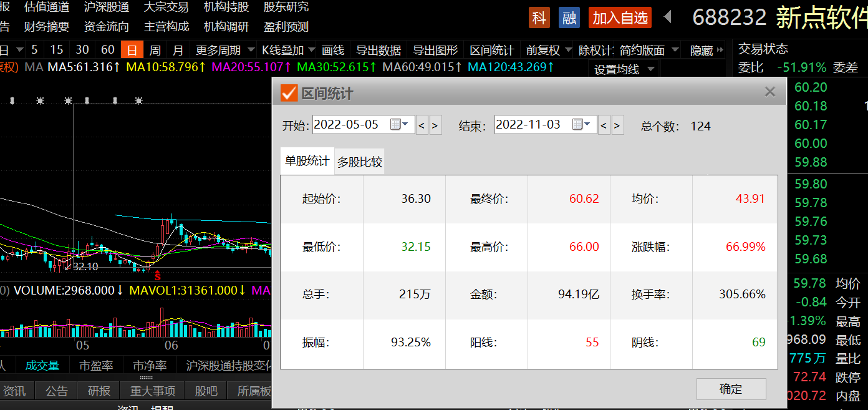Close the 区间统计 dialog

[x=770, y=92]
